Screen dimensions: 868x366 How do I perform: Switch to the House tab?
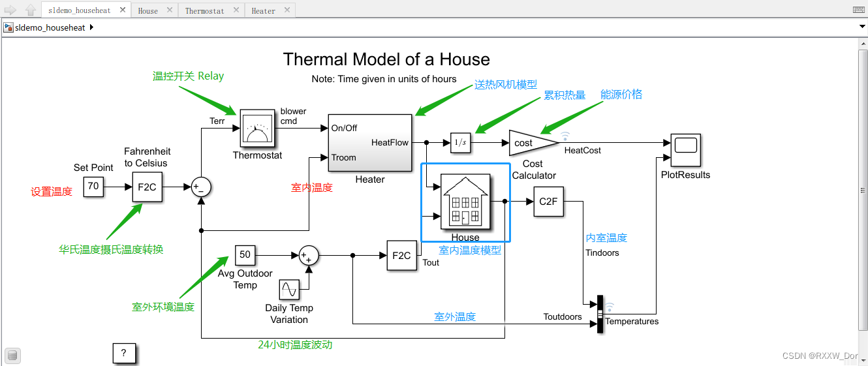[148, 10]
